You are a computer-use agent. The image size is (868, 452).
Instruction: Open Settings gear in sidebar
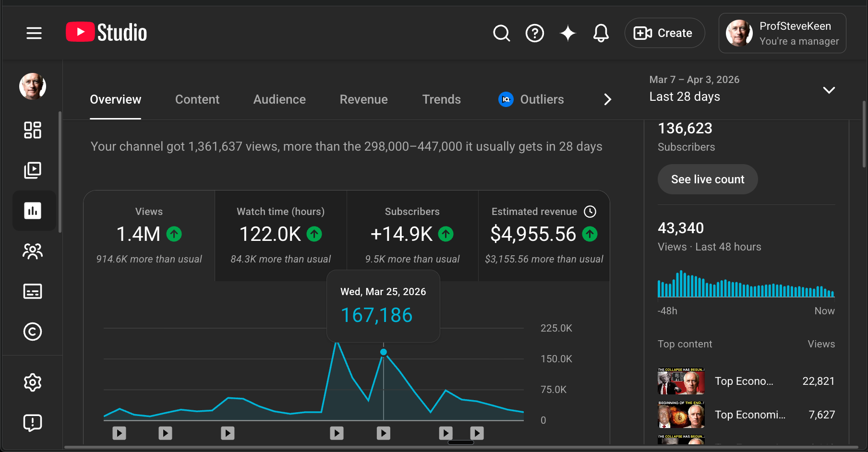click(33, 382)
